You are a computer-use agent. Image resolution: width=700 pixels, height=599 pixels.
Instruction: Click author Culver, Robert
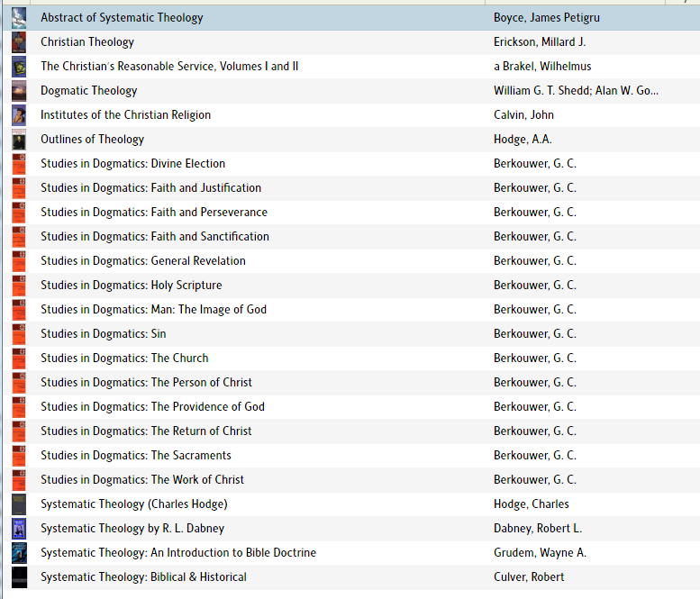pos(529,577)
